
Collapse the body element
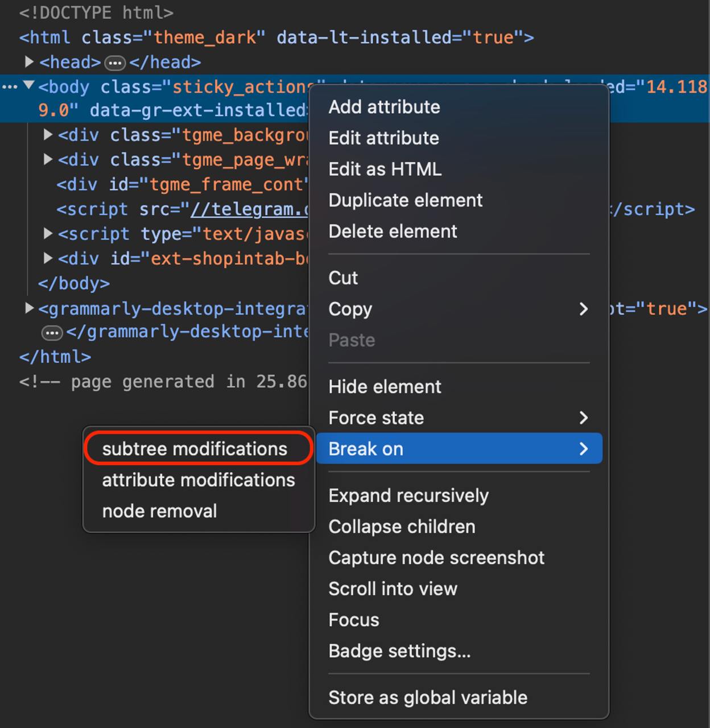[28, 86]
